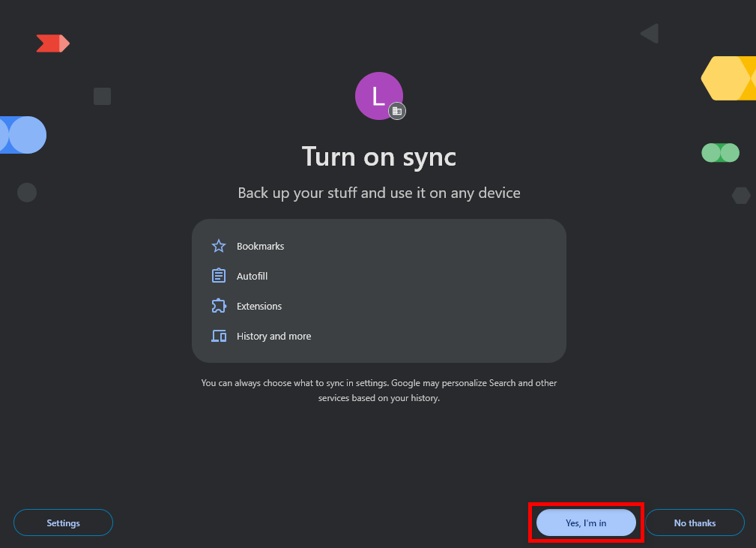The image size is (756, 548).
Task: Click the Extensions puzzle piece icon
Action: 218,306
